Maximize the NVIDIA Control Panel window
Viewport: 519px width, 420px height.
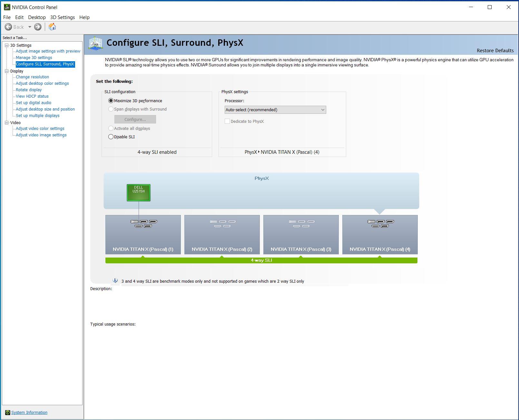(x=490, y=7)
